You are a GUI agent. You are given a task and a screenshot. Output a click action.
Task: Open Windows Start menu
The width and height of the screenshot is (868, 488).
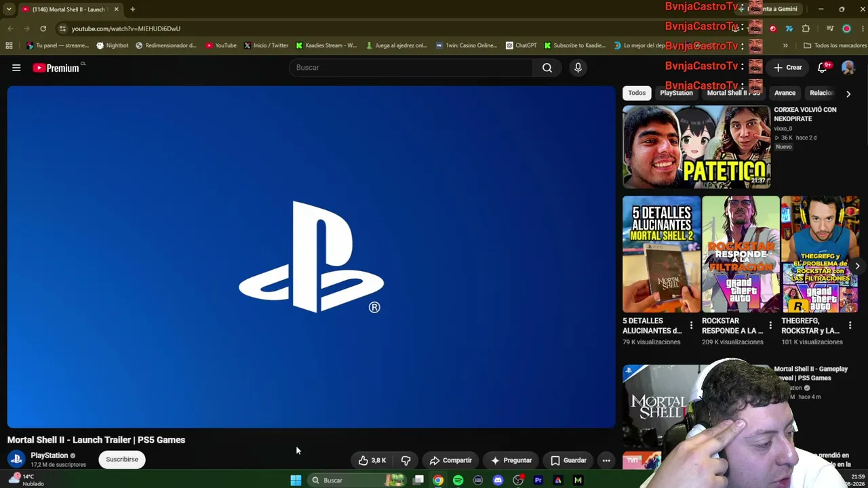tap(296, 480)
